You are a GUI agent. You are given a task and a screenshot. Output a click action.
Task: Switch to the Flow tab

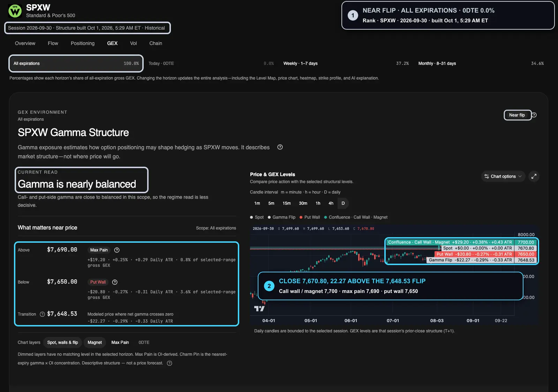click(x=53, y=43)
